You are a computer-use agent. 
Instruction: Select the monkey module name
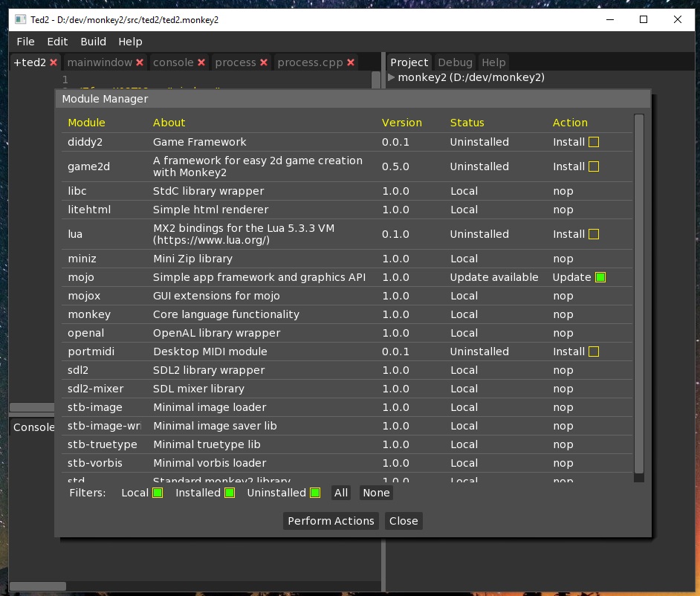pos(89,315)
